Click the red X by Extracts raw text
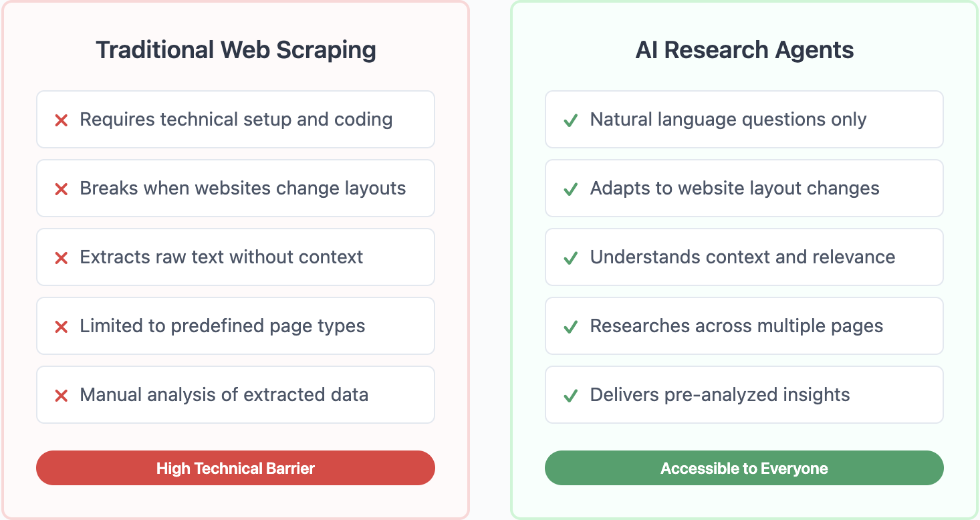Image resolution: width=980 pixels, height=520 pixels. [62, 258]
